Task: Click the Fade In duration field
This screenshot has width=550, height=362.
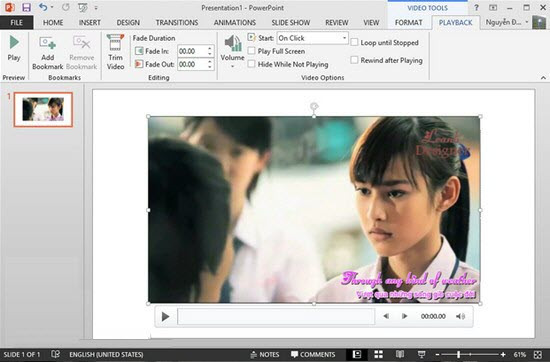Action: (x=192, y=51)
